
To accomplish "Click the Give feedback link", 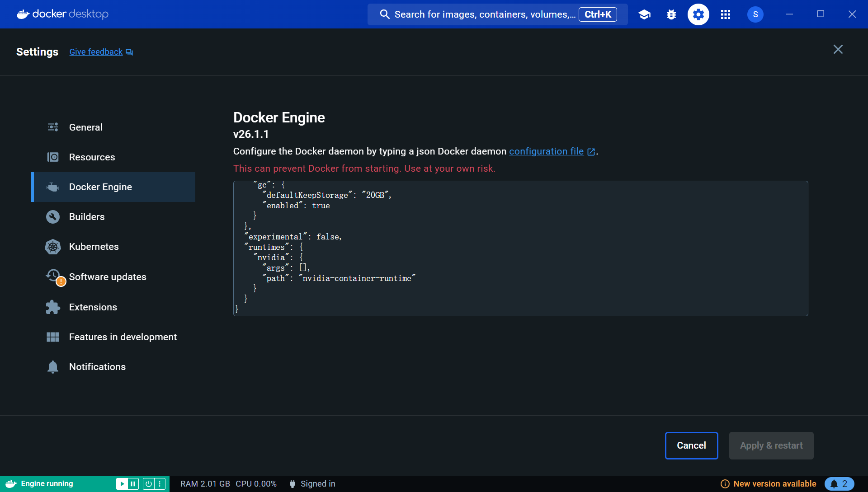I will click(x=96, y=52).
